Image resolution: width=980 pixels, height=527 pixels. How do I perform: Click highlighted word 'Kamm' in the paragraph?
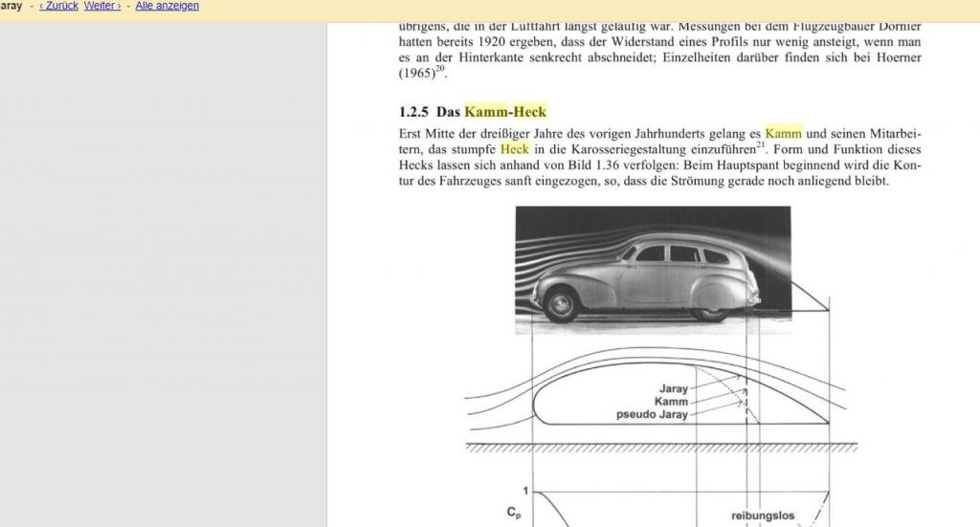point(783,133)
